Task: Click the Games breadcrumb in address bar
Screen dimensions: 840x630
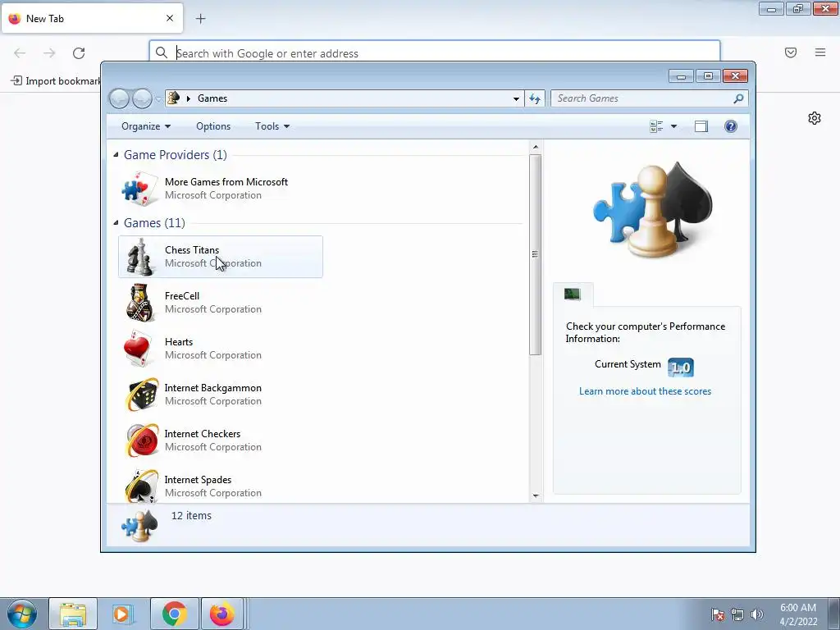Action: pyautogui.click(x=212, y=98)
